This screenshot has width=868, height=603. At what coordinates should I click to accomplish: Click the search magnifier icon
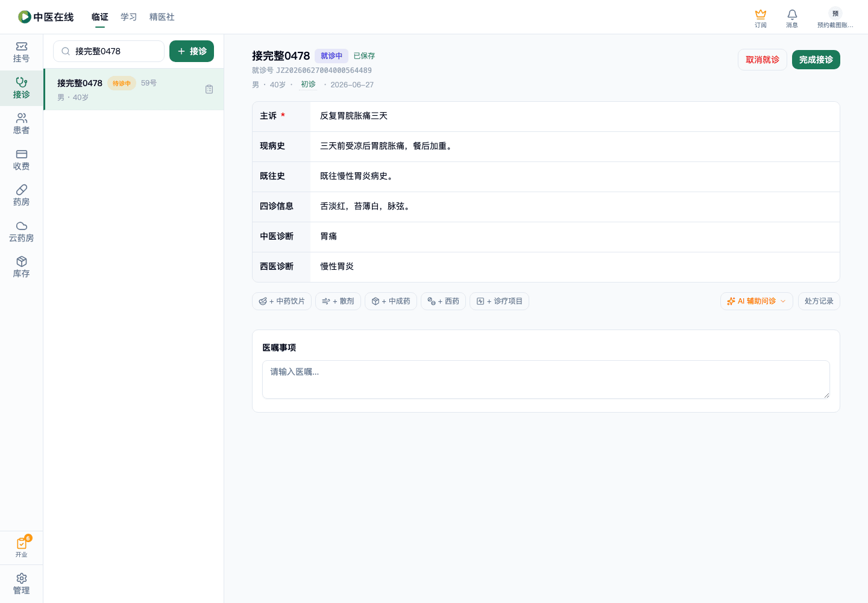66,51
